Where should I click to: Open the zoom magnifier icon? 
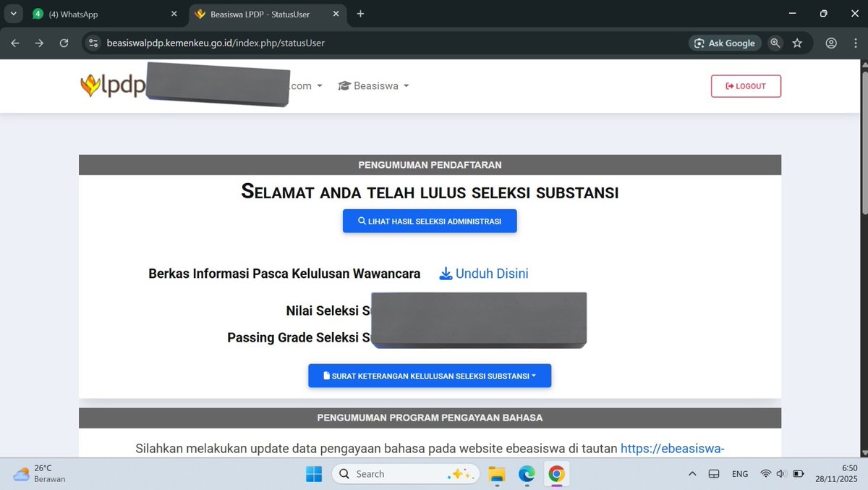tap(775, 43)
